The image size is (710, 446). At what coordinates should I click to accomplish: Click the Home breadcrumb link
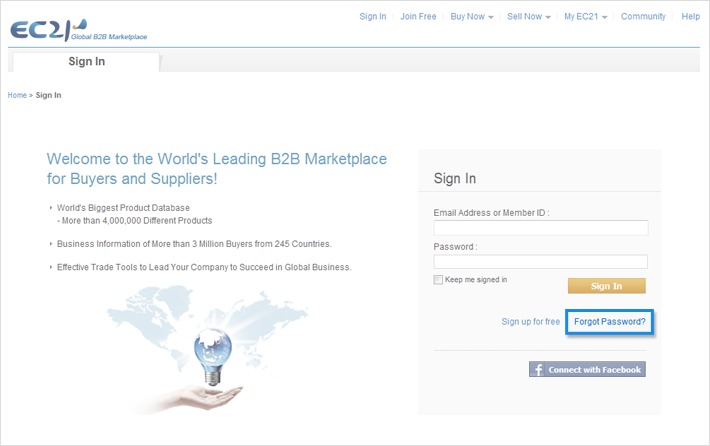(x=17, y=95)
